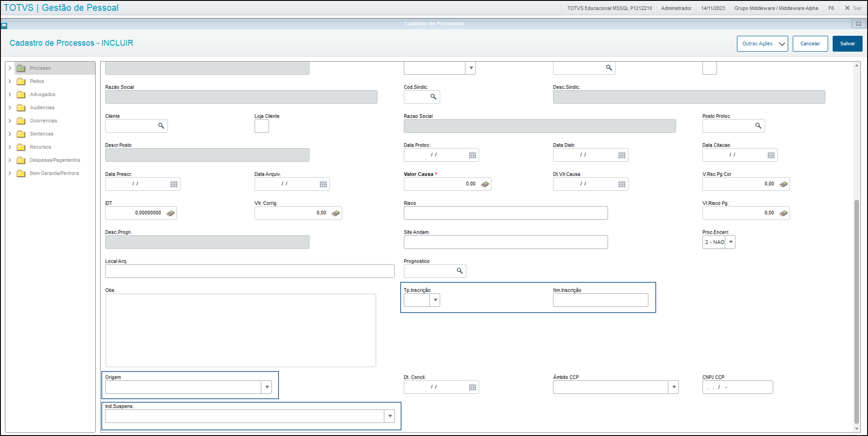Open the Dt.Vlr.Causa calendar icon

[622, 184]
